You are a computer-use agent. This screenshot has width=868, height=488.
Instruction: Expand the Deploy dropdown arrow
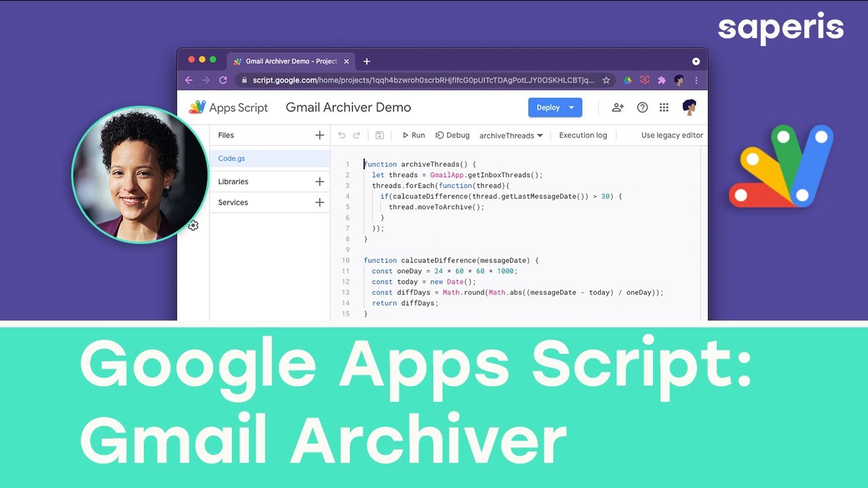(572, 107)
